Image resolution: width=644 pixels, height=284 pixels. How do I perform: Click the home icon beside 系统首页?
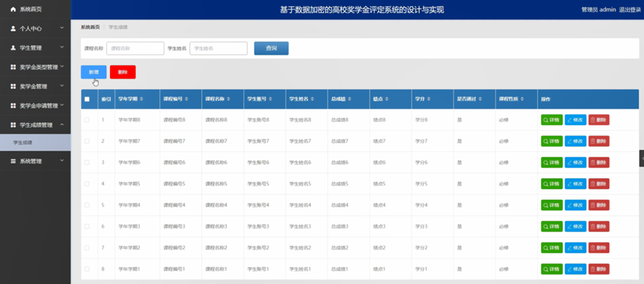[x=13, y=9]
